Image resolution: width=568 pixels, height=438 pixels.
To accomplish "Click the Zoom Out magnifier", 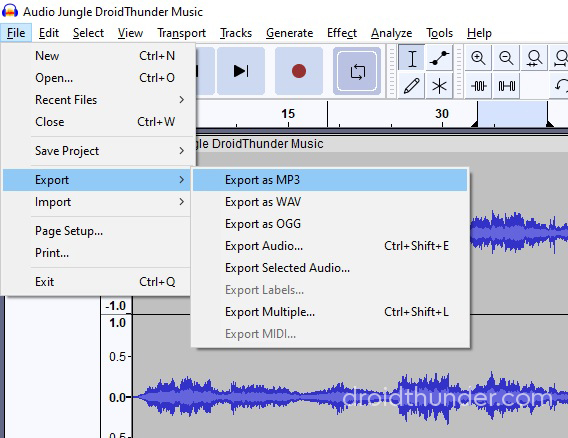I will [x=506, y=58].
